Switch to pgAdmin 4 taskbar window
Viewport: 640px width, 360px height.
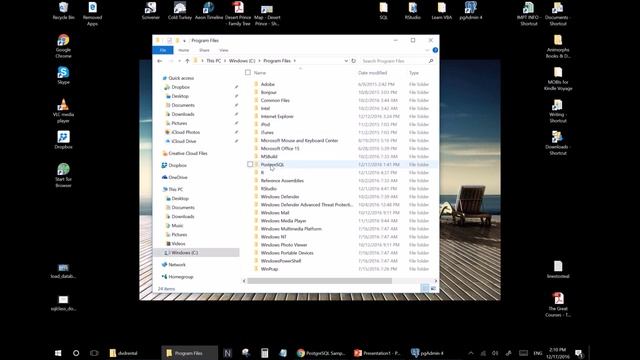(x=427, y=353)
